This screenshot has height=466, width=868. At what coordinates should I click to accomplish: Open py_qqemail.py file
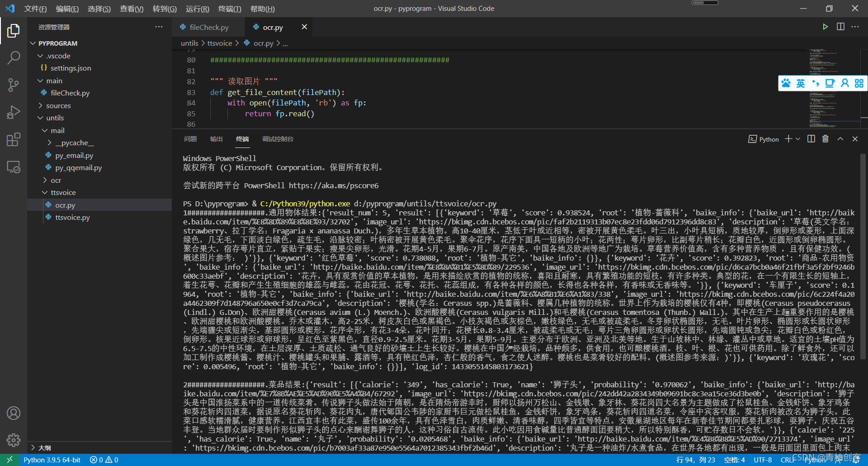[x=78, y=167]
